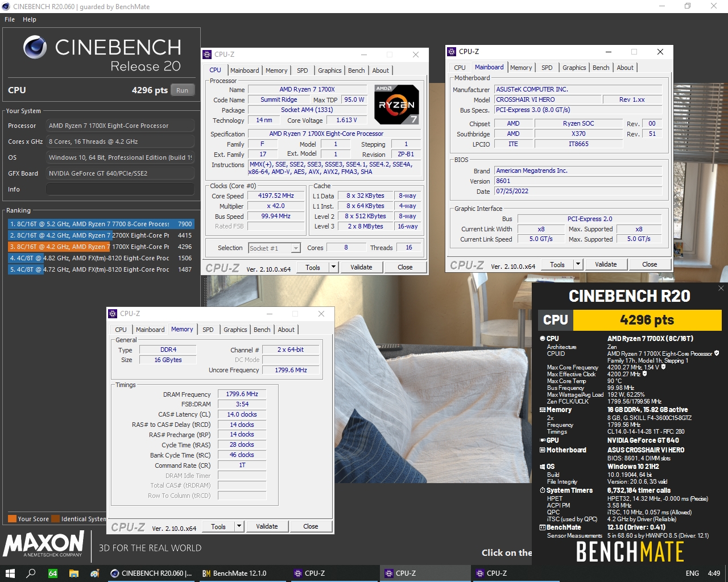This screenshot has width=728, height=582.
Task: Select CPU tab in CPU-Z Memory window
Action: [x=121, y=330]
